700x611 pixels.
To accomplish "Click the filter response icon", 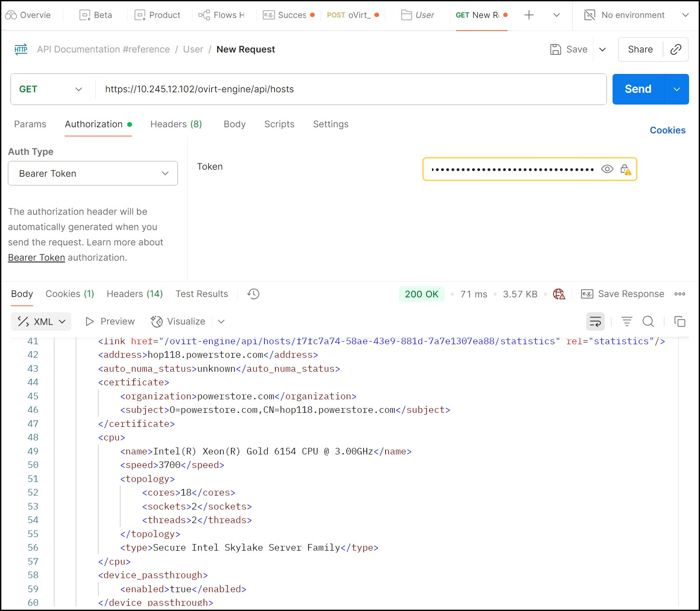I will pos(627,322).
